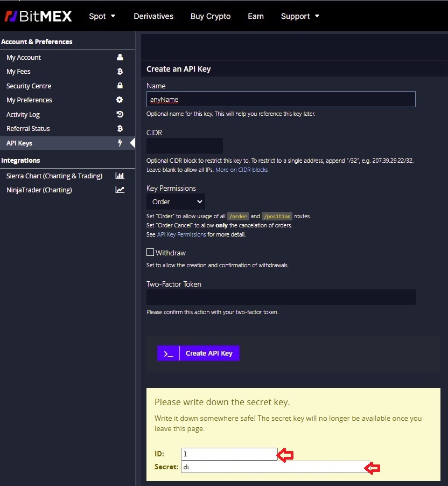The width and height of the screenshot is (448, 486).
Task: Click the Sierra Chart bar chart icon
Action: 120,176
